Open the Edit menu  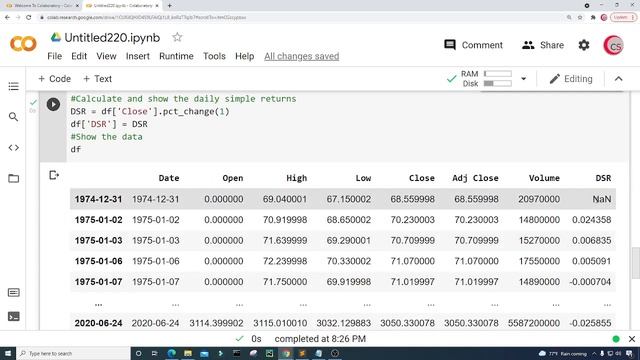pyautogui.click(x=79, y=56)
